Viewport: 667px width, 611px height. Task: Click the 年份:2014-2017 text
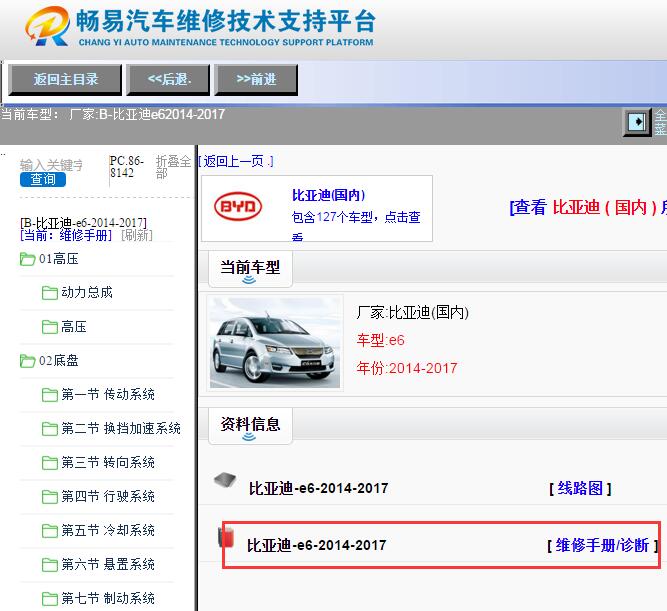coord(407,368)
